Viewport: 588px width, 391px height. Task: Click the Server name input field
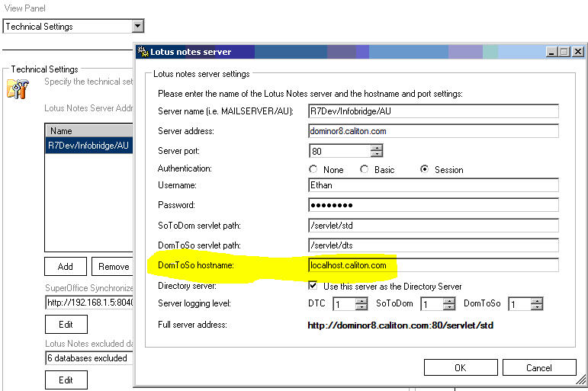pyautogui.click(x=433, y=111)
